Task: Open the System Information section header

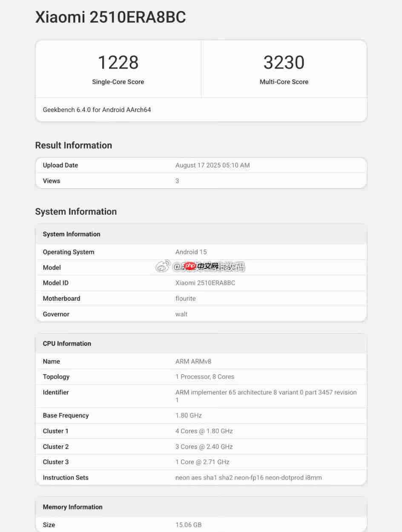Action: pos(76,212)
